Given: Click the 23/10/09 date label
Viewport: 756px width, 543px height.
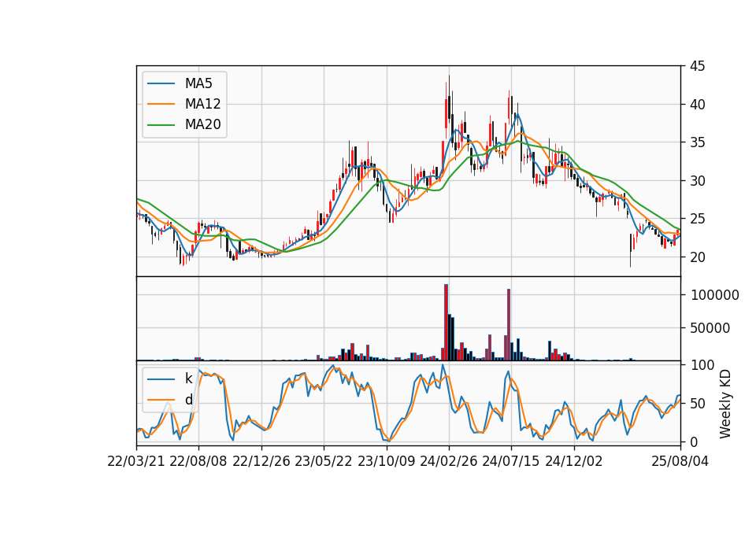Looking at the screenshot, I should coord(386,461).
